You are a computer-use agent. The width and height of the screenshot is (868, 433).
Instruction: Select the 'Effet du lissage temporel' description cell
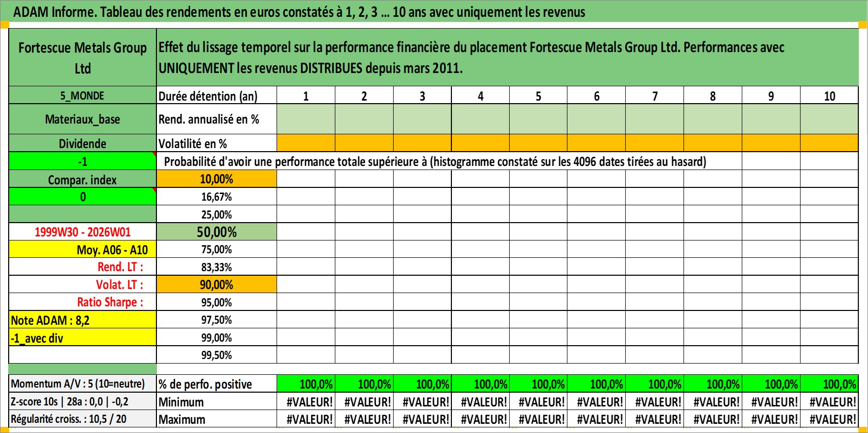(507, 58)
